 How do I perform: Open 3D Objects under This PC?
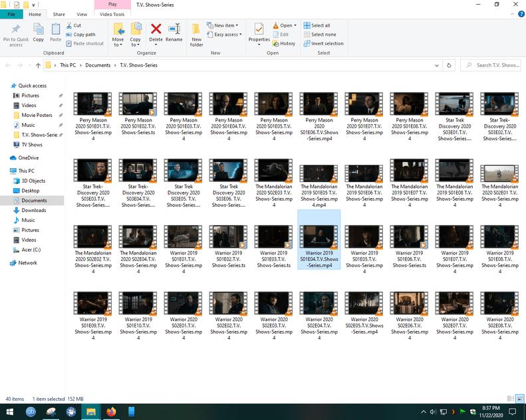click(33, 181)
